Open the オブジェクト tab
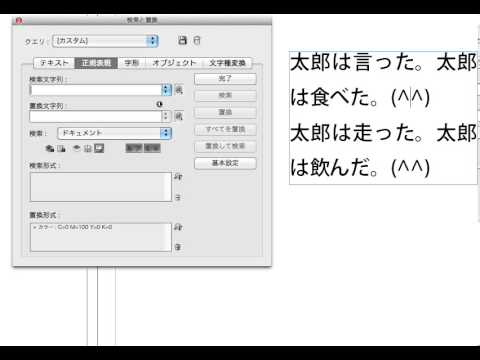Viewport: 480px width, 360px height. (174, 63)
